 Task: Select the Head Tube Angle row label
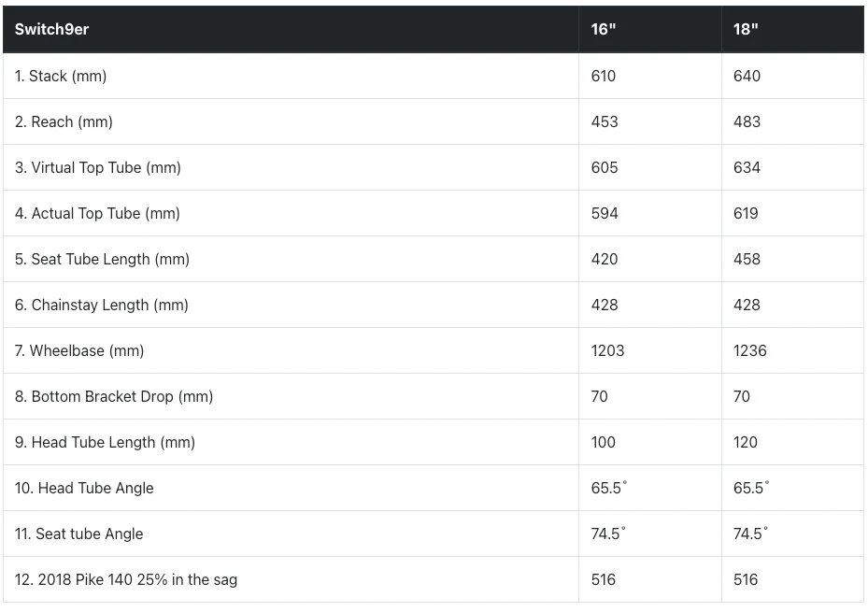tap(84, 489)
